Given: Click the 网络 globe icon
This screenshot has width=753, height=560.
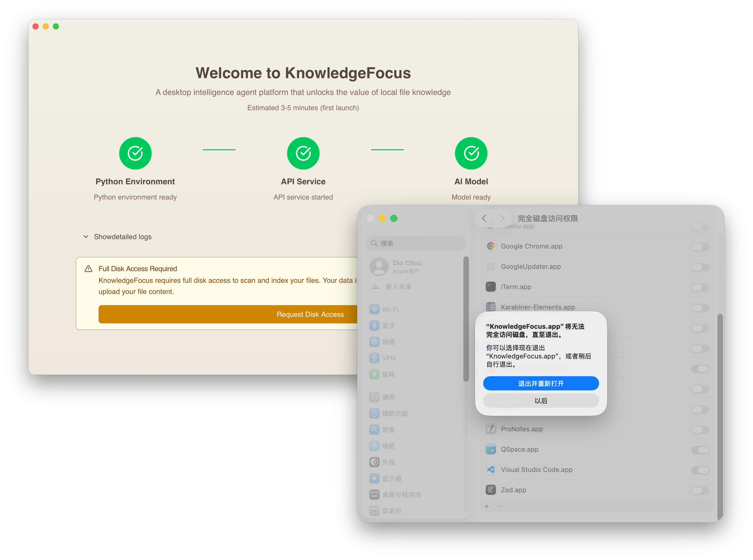Looking at the screenshot, I should click(374, 342).
